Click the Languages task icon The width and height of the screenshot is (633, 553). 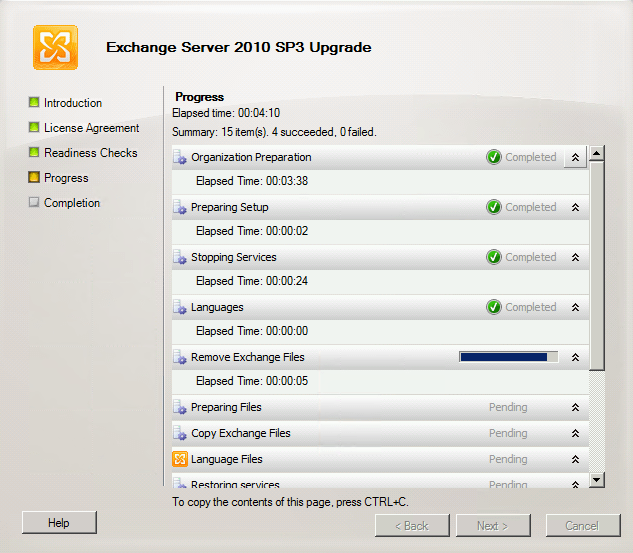180,307
